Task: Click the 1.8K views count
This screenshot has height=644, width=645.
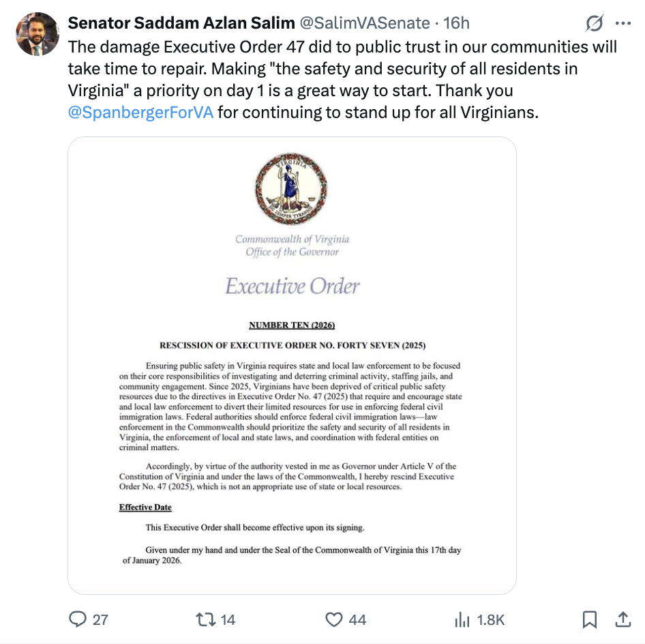Action: [x=490, y=619]
